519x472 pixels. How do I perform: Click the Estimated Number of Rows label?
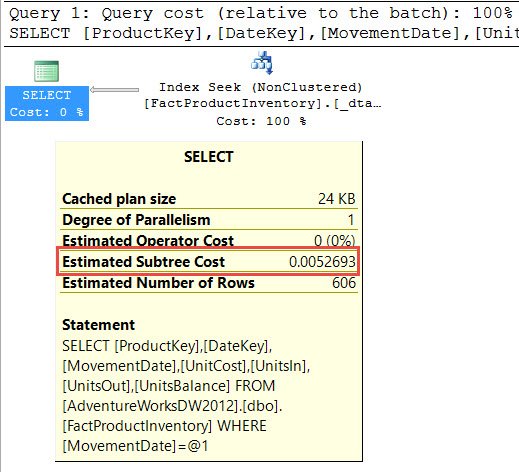pyautogui.click(x=158, y=283)
